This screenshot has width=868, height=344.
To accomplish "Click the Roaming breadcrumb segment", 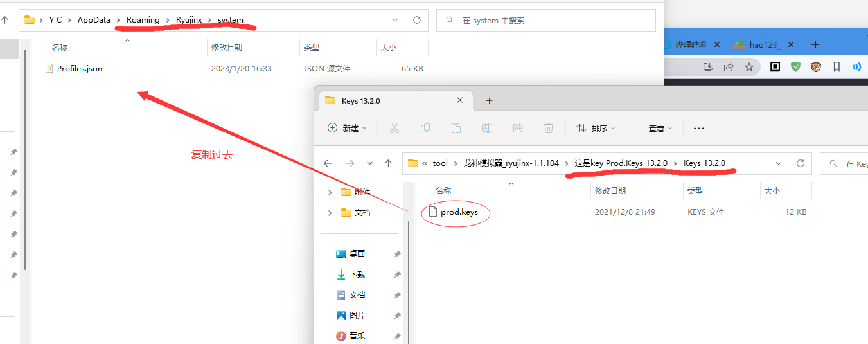I will pyautogui.click(x=143, y=20).
